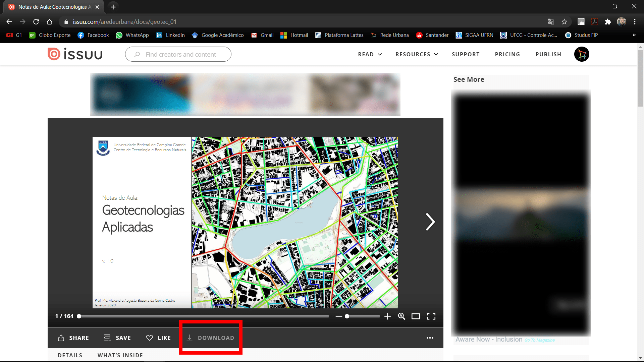Expand the hidden bookmarks chevron
The height and width of the screenshot is (362, 644).
[x=634, y=35]
